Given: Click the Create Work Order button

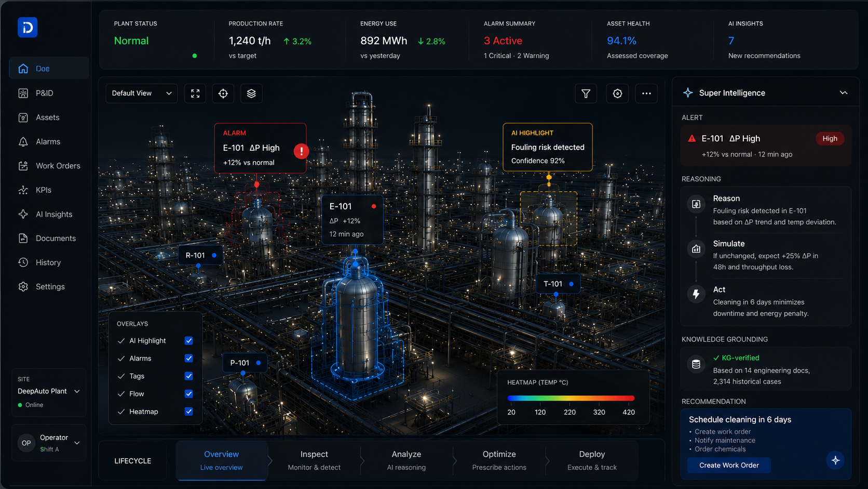Looking at the screenshot, I should [x=729, y=465].
